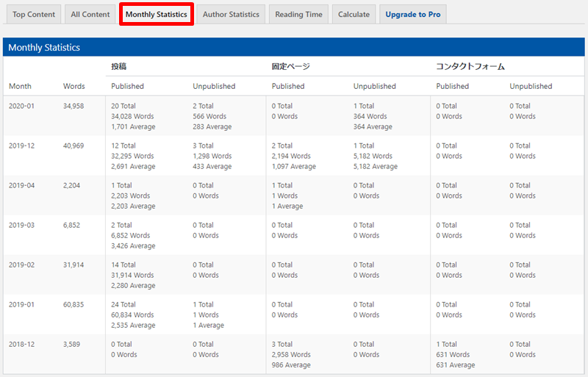This screenshot has height=377, width=588.
Task: Click the コンタクトフォーム column group header
Action: [x=470, y=66]
